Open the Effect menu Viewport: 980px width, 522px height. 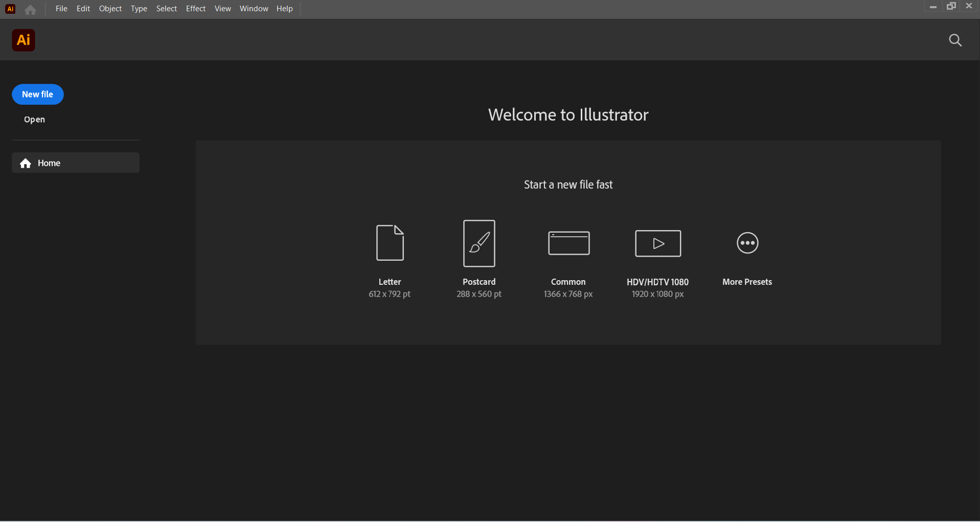[195, 9]
